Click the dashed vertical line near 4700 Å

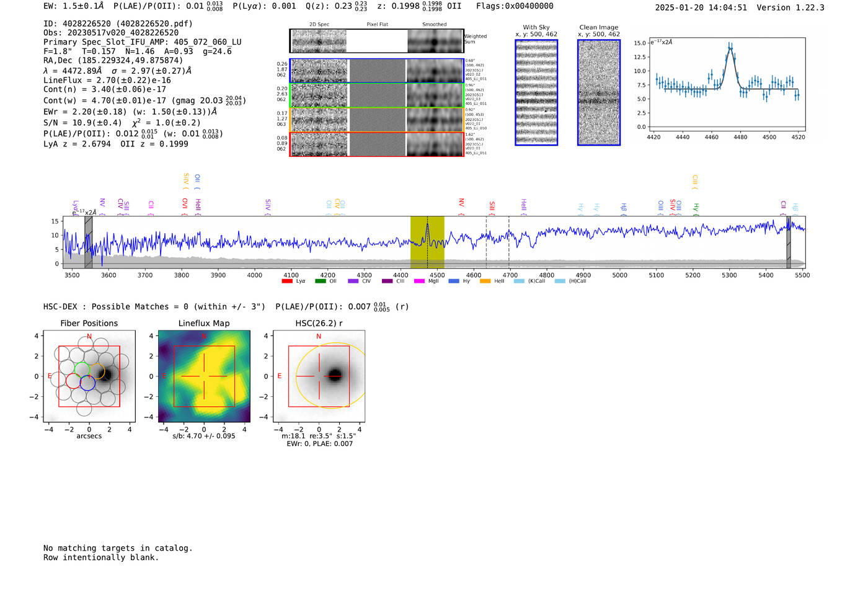click(509, 242)
